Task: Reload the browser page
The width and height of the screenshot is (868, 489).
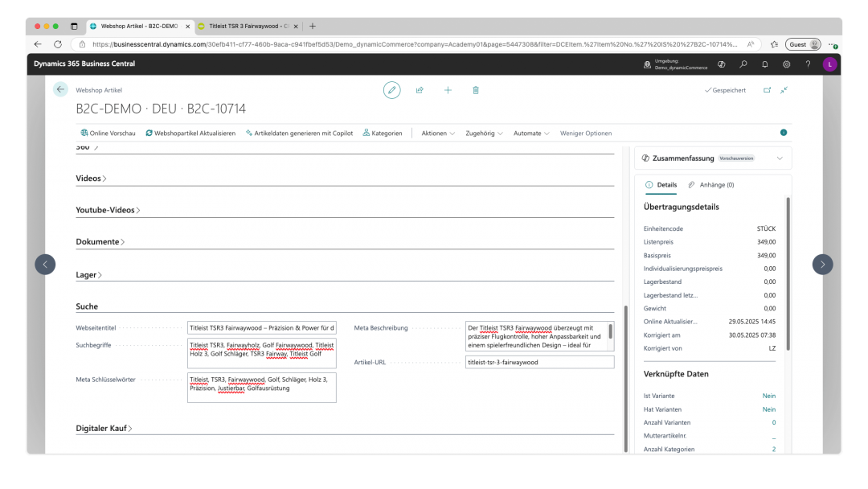Action: [x=58, y=44]
